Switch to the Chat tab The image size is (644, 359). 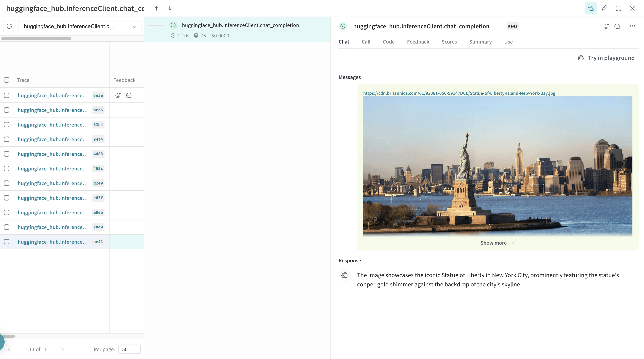[x=344, y=42]
